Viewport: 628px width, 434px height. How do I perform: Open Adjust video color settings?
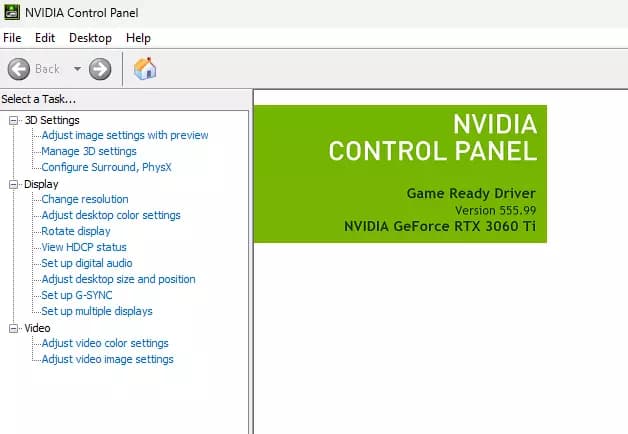[x=105, y=344]
